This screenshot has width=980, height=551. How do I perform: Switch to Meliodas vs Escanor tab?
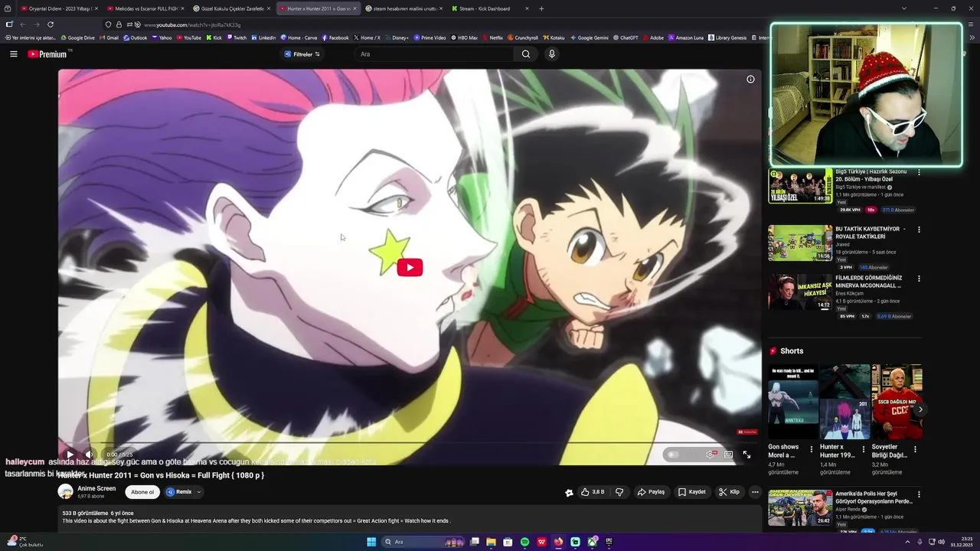pos(145,8)
